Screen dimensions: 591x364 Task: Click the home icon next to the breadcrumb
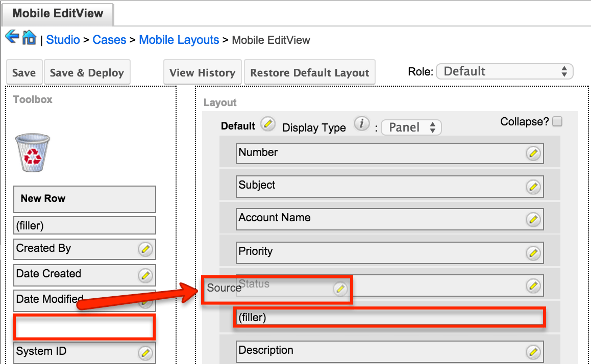point(29,37)
